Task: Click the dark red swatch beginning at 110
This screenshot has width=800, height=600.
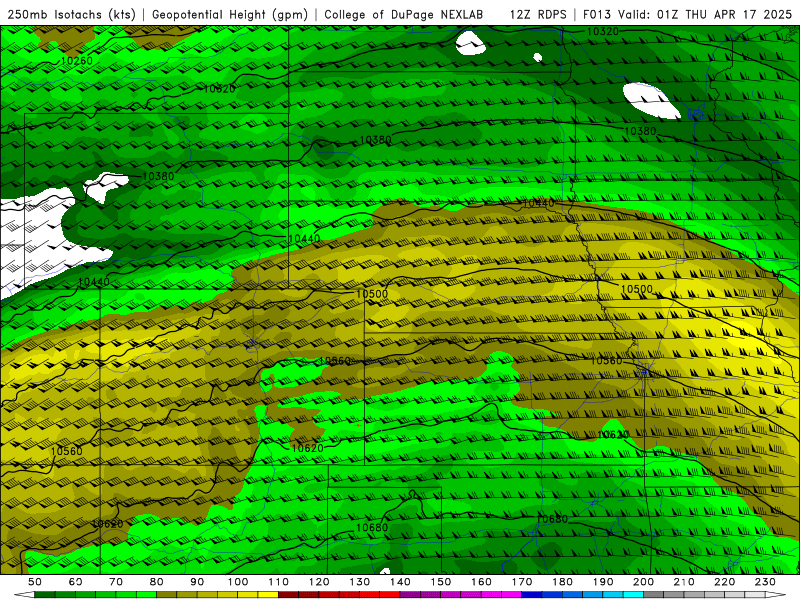Action: (x=289, y=595)
